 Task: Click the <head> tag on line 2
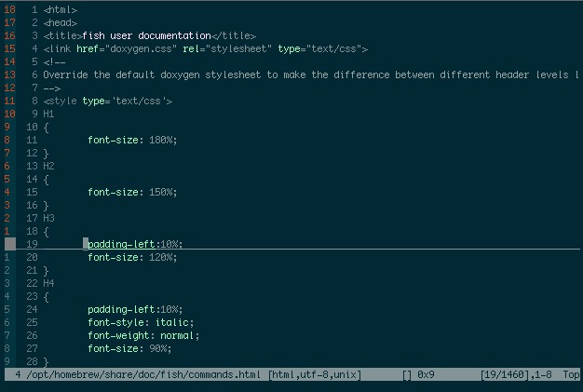[61, 23]
